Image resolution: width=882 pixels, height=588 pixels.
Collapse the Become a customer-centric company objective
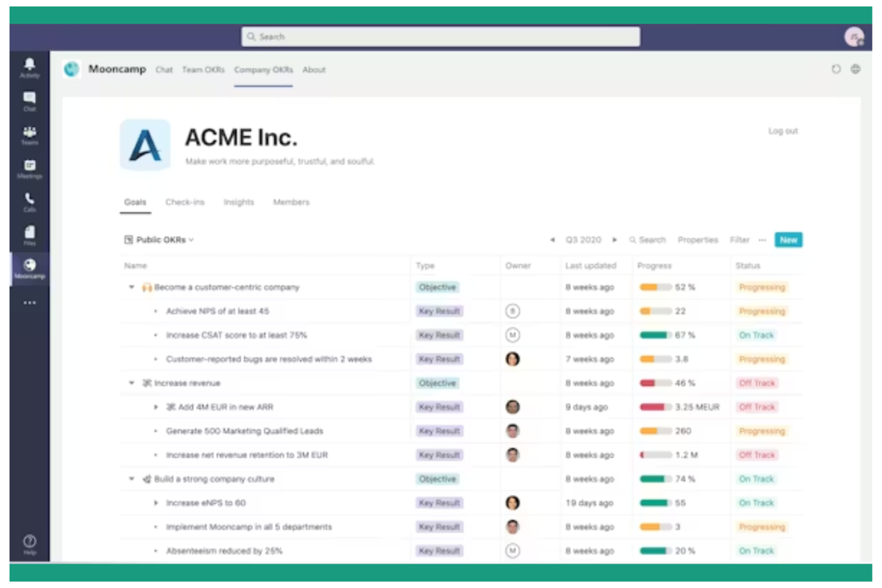pyautogui.click(x=132, y=287)
